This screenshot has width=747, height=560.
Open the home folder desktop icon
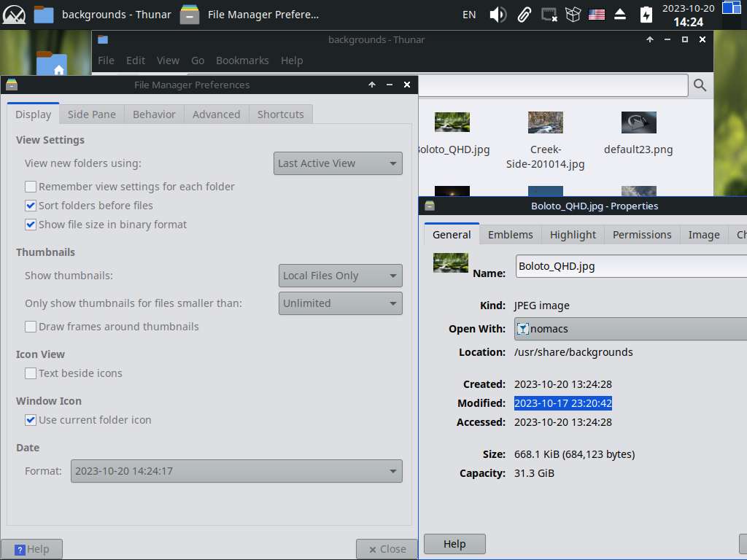click(52, 63)
